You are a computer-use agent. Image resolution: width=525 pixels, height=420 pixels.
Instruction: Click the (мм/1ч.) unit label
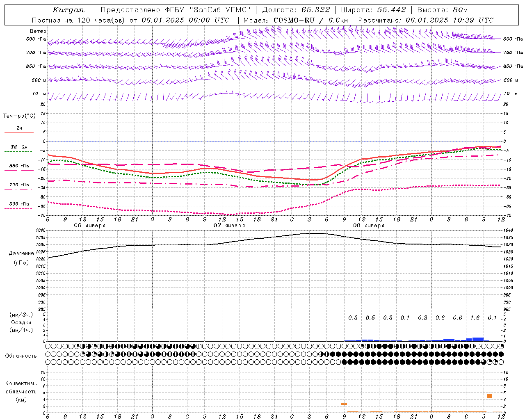21,330
